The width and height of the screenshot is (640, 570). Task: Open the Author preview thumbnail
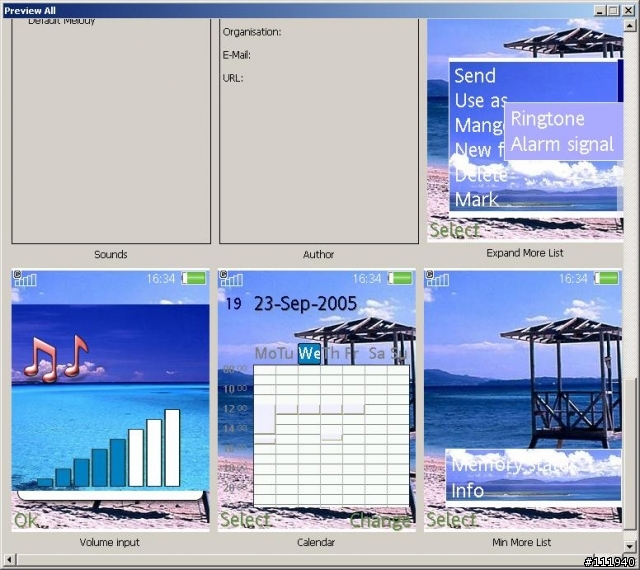click(319, 131)
